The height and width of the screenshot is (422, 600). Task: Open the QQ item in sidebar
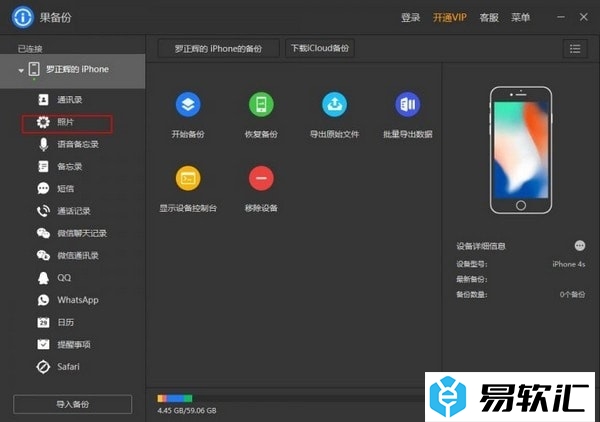tap(54, 278)
